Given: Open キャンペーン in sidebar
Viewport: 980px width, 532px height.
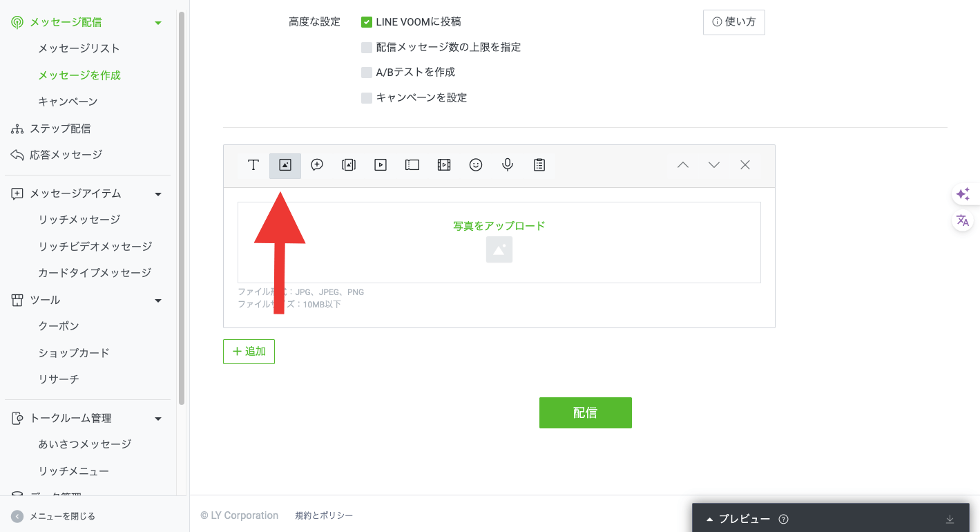Looking at the screenshot, I should [x=68, y=102].
